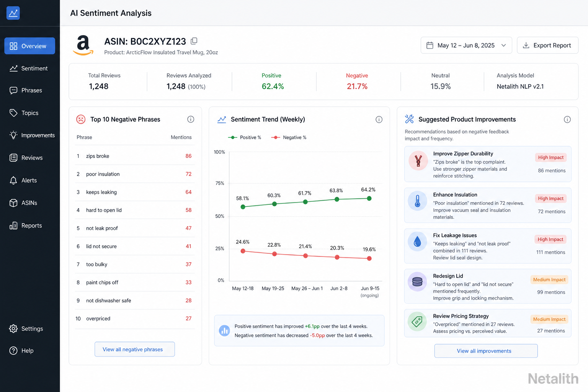
Task: Copy the ASIN using the copy icon
Action: [194, 41]
